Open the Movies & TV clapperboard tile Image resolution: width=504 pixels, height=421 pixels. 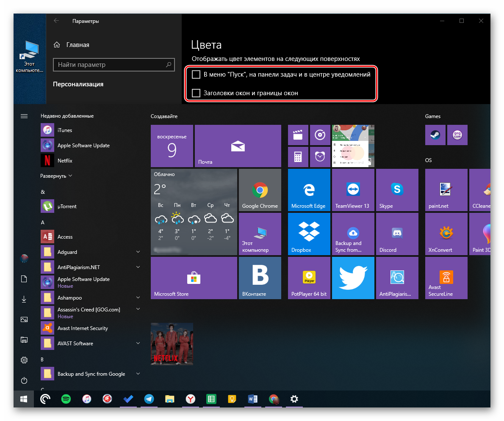[298, 135]
